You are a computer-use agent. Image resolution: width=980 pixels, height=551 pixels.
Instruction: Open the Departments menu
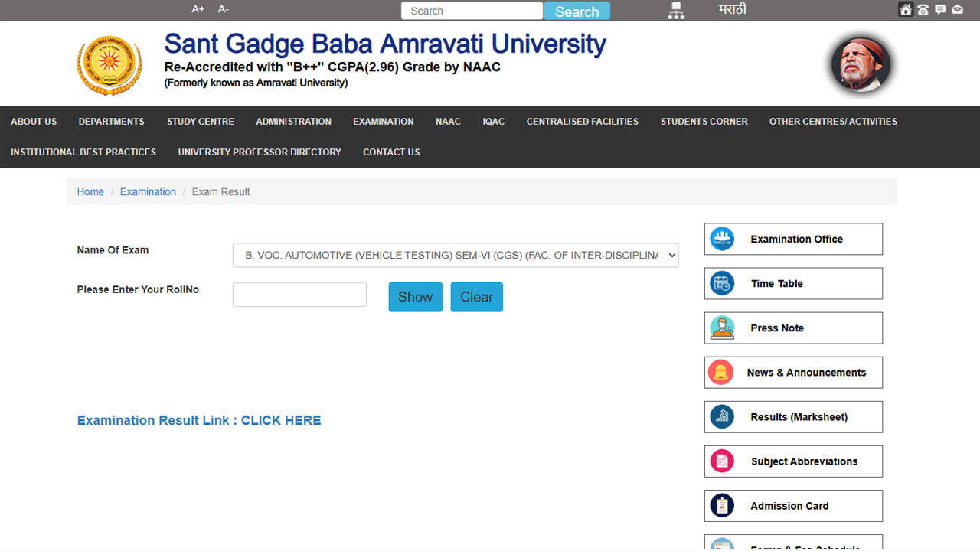pos(112,121)
